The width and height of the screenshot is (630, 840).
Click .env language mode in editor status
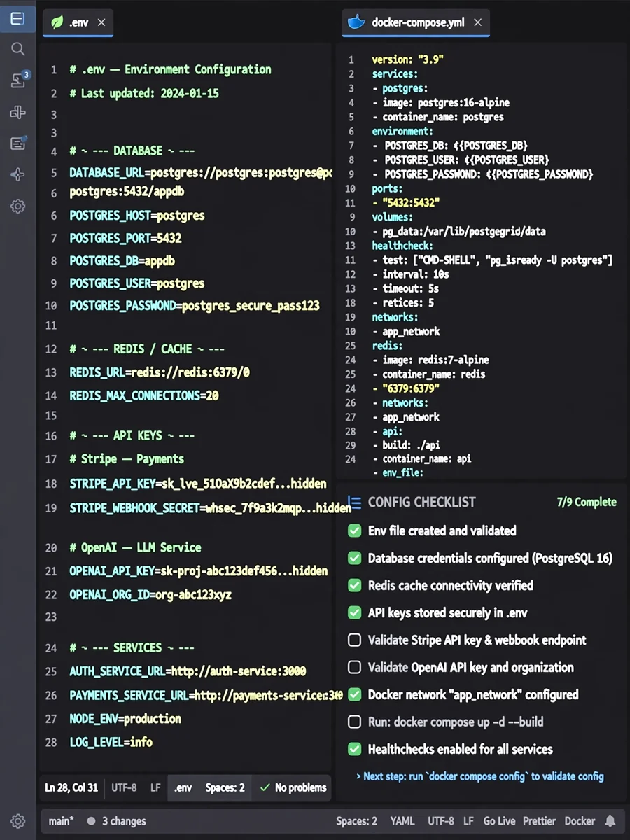coord(183,787)
